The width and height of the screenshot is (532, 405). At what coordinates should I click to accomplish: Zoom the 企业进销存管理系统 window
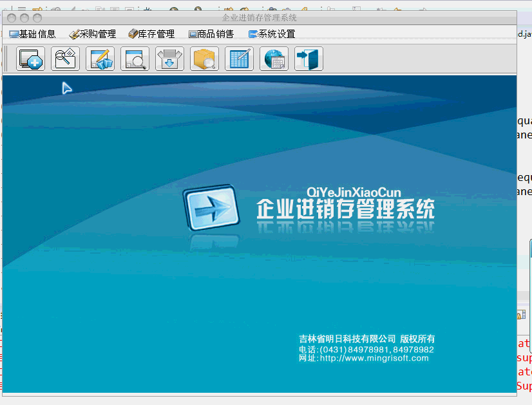tap(37, 18)
